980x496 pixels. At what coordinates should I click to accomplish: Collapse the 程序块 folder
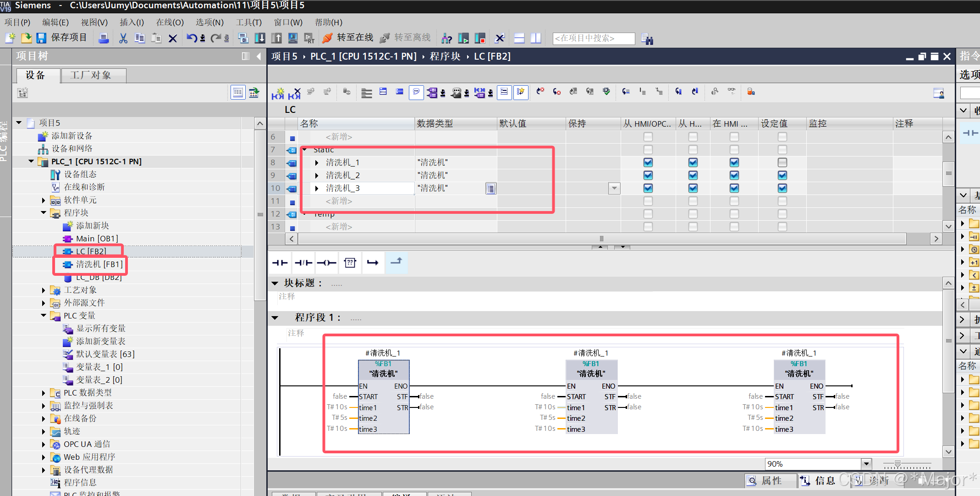click(x=44, y=212)
